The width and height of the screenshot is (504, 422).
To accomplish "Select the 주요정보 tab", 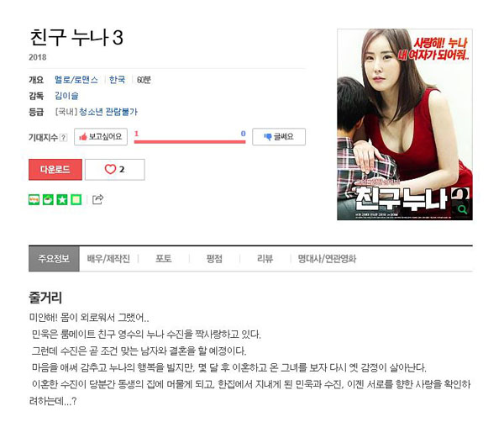I will pos(54,259).
